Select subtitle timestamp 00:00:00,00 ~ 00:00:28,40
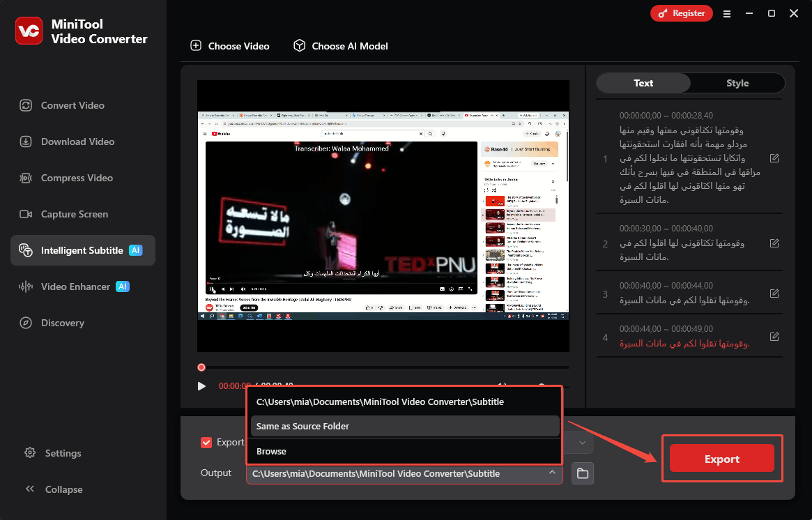The height and width of the screenshot is (520, 812). tap(666, 116)
